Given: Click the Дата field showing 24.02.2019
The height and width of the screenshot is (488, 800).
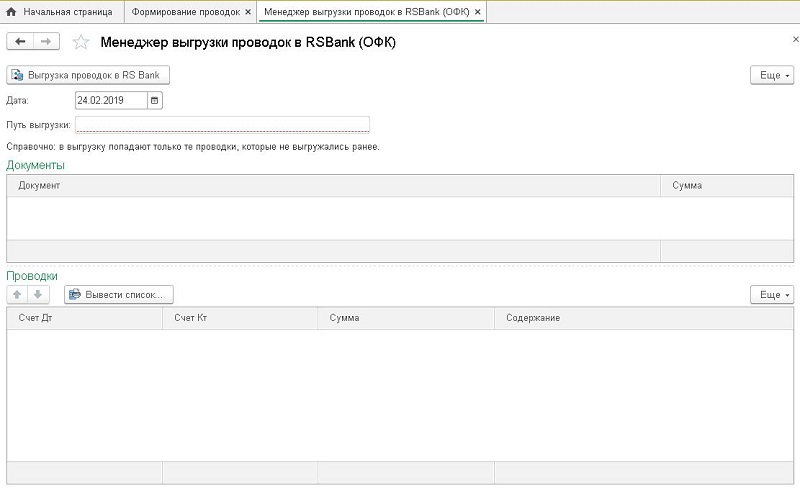Looking at the screenshot, I should (x=110, y=100).
